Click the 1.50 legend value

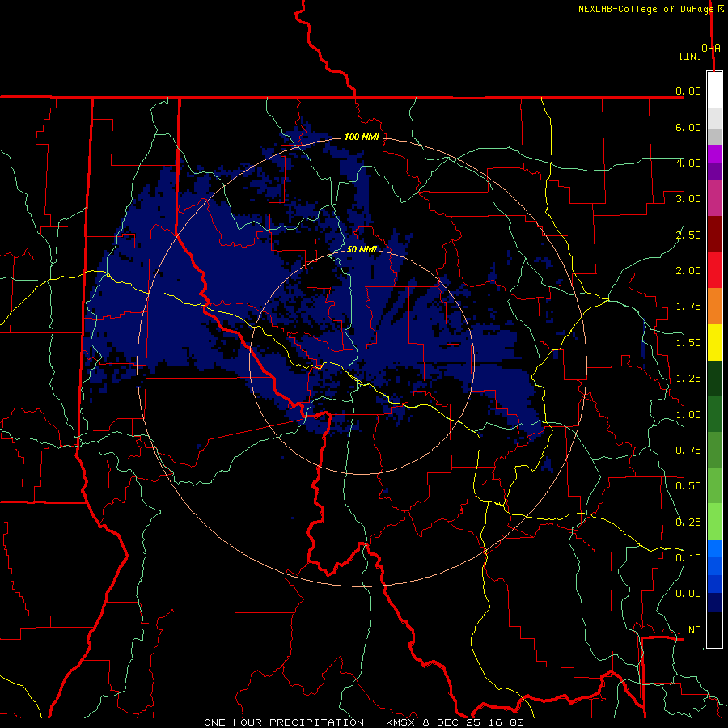688,343
